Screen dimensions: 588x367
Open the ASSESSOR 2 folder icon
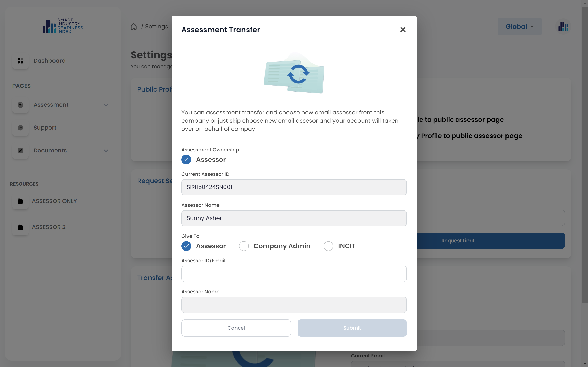tap(20, 227)
